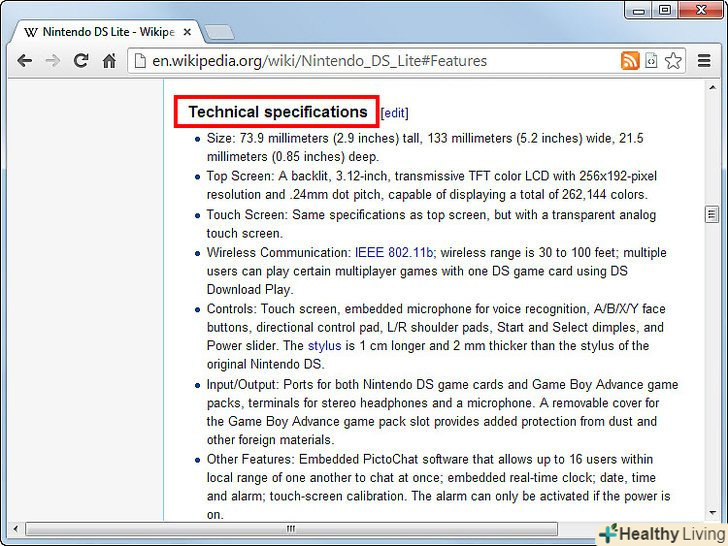Open the stylus link
The height and width of the screenshot is (546, 728).
pos(325,346)
